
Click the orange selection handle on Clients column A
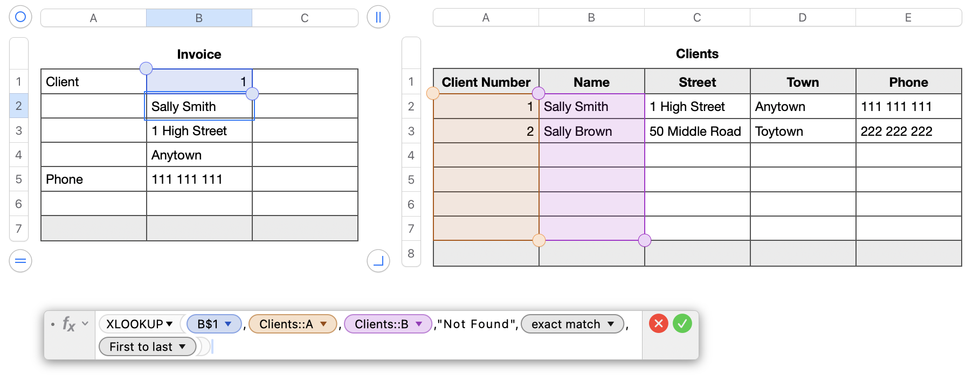pyautogui.click(x=433, y=94)
